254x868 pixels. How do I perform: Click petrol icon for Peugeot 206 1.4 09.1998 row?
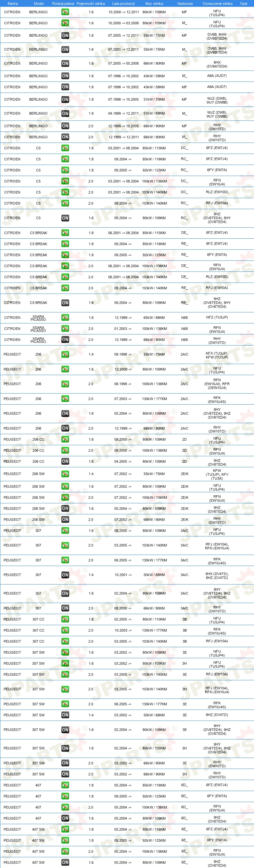pos(65,355)
